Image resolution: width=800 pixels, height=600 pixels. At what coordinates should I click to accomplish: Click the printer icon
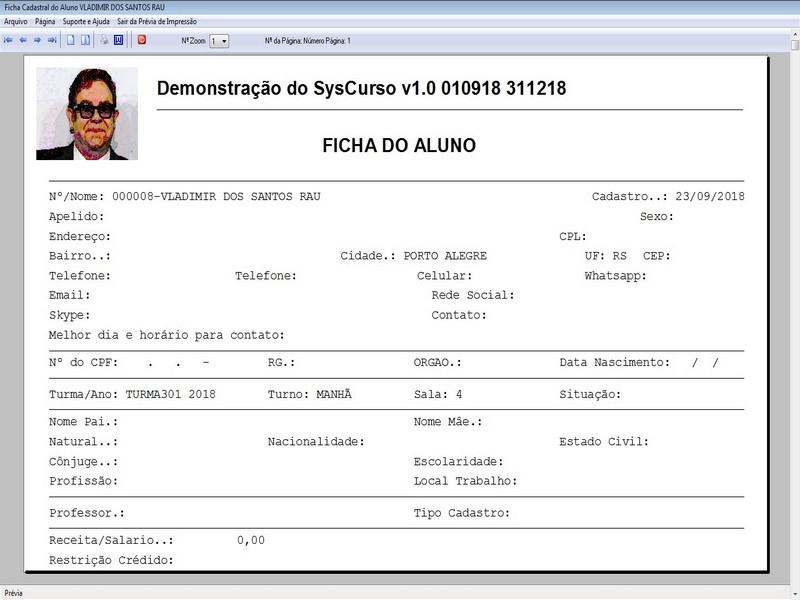pos(104,40)
